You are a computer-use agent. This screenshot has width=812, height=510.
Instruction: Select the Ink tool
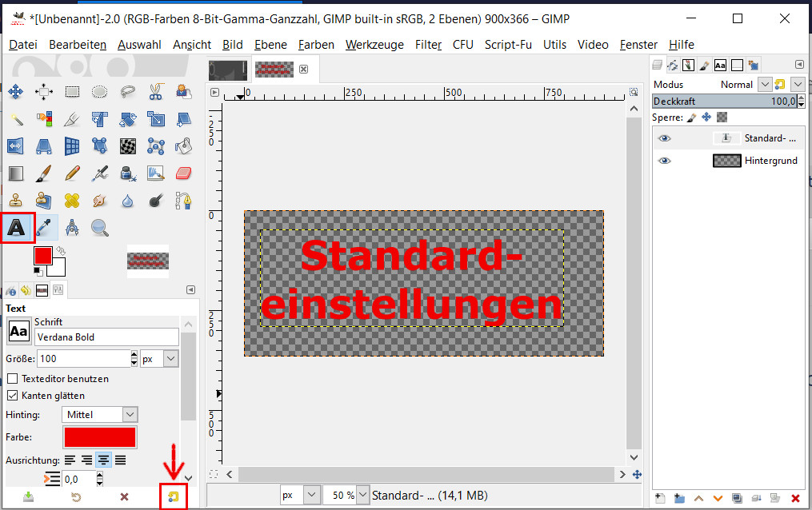128,173
